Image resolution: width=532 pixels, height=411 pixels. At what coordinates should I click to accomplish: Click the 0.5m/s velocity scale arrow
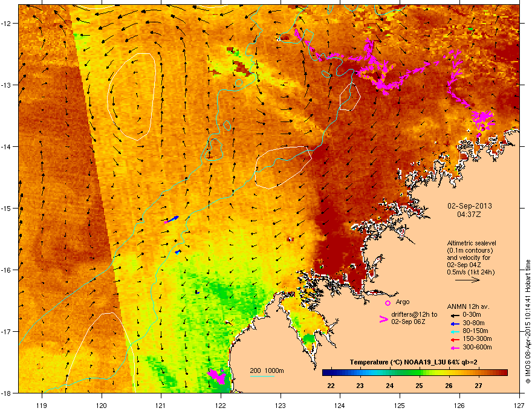(x=467, y=280)
